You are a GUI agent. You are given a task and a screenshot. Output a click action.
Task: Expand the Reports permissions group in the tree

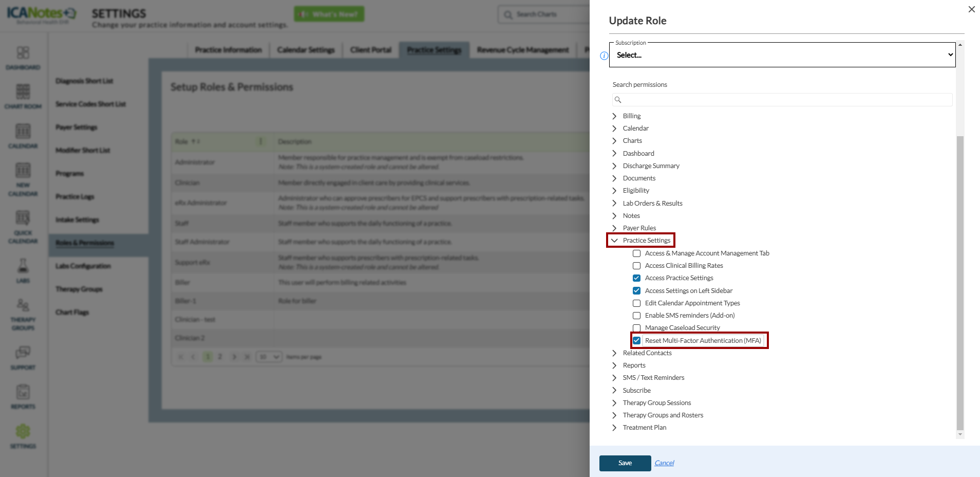[614, 365]
